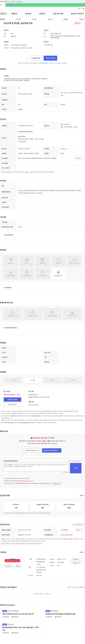The width and height of the screenshot is (85, 644).
Task: Select the 서류 screening method
Action: click(13, 380)
